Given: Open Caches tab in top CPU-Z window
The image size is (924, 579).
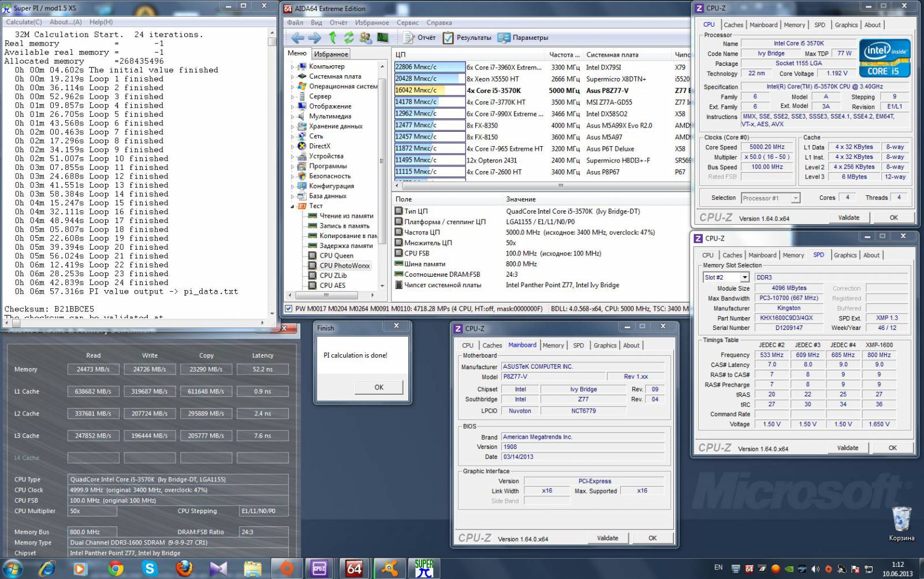Looking at the screenshot, I should pyautogui.click(x=733, y=25).
